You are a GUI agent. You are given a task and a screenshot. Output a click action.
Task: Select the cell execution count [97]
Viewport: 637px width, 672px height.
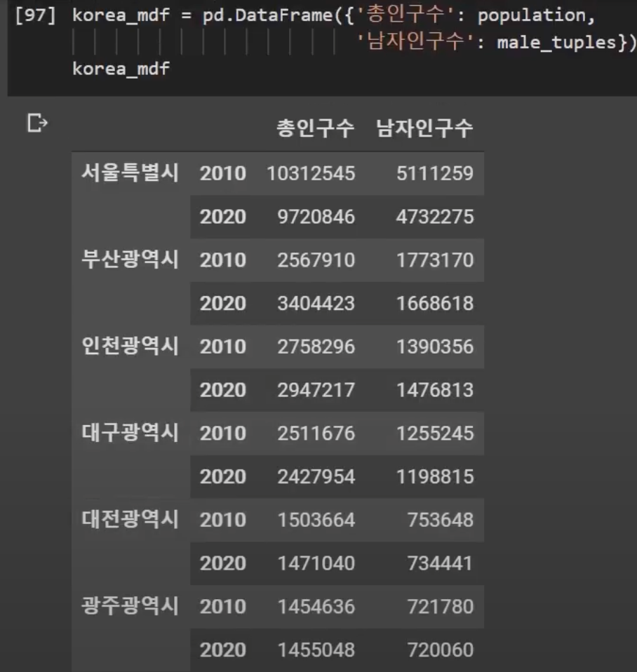[x=35, y=15]
